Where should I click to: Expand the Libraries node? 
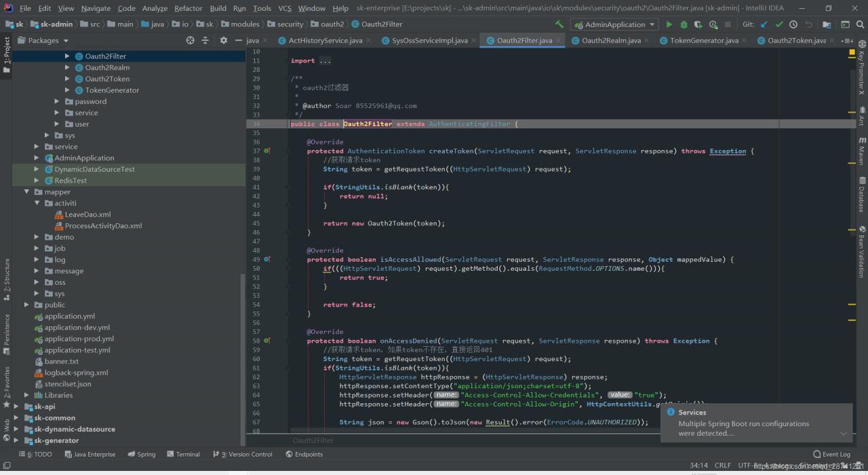point(26,395)
